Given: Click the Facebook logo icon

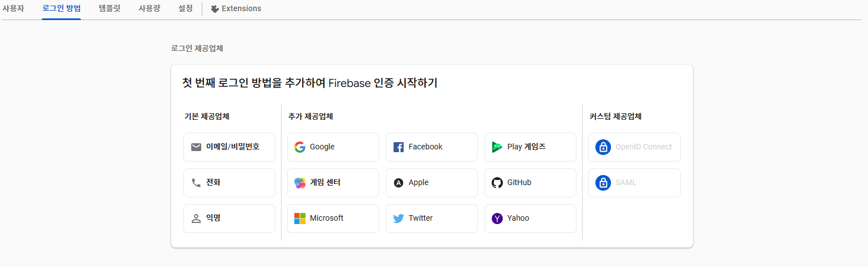Looking at the screenshot, I should point(399,147).
